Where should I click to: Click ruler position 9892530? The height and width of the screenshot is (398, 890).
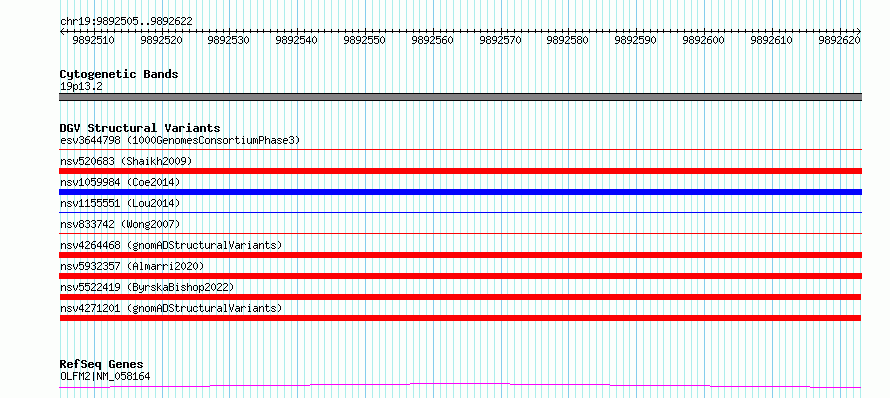point(229,40)
